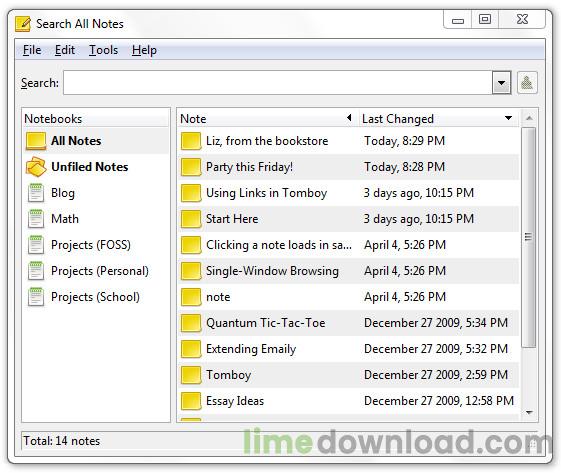The height and width of the screenshot is (473, 561).
Task: Click the scroll down arrow of notes list
Action: [530, 413]
